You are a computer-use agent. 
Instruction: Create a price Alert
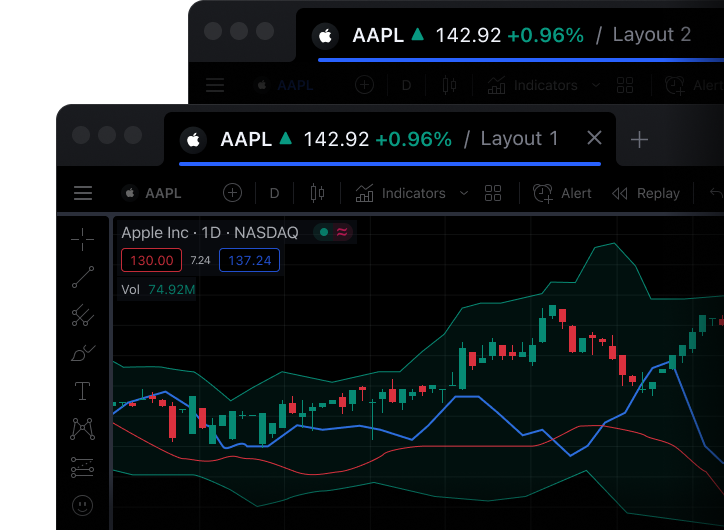coord(562,193)
